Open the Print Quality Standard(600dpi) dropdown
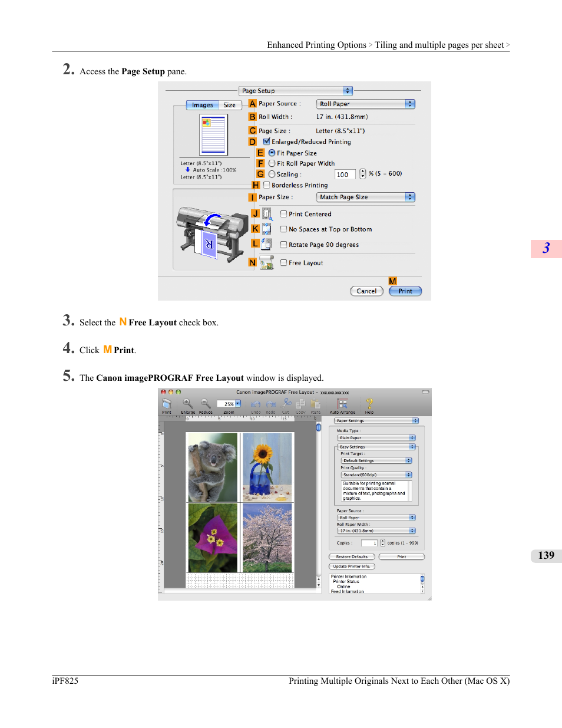Viewport: 562px width, 728px height. pos(376,475)
